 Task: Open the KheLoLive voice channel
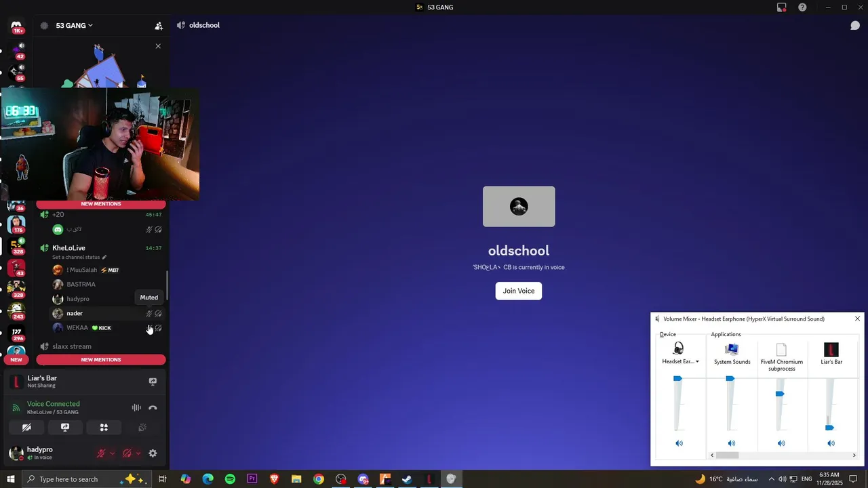point(100,248)
